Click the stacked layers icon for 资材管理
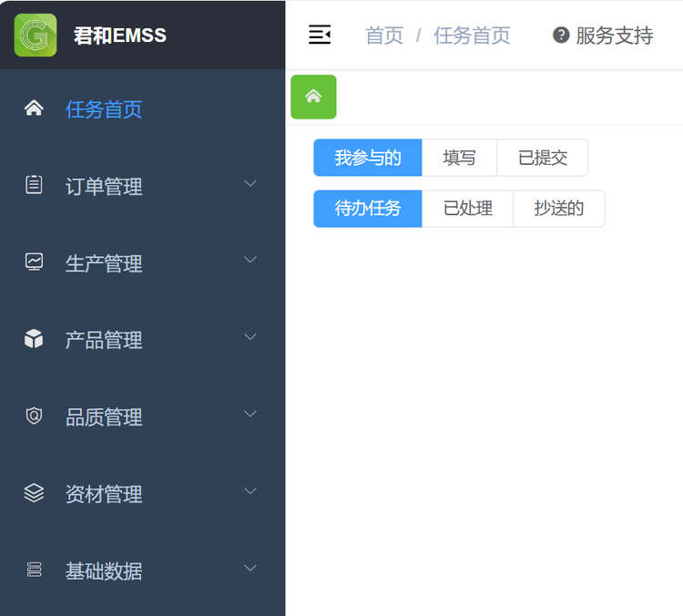683x616 pixels. pos(34,493)
